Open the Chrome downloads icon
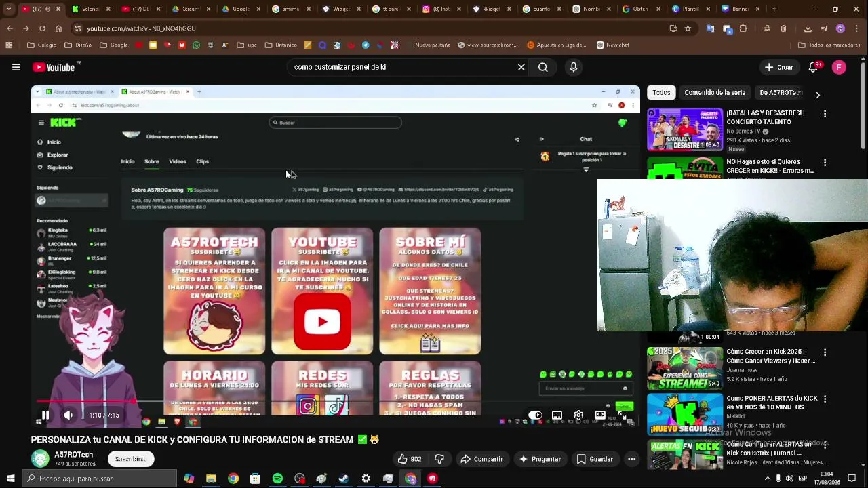 click(808, 28)
